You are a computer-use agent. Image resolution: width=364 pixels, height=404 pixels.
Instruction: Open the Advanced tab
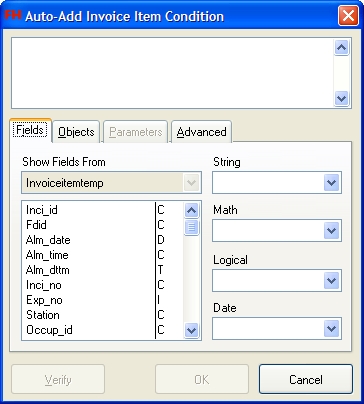(201, 132)
